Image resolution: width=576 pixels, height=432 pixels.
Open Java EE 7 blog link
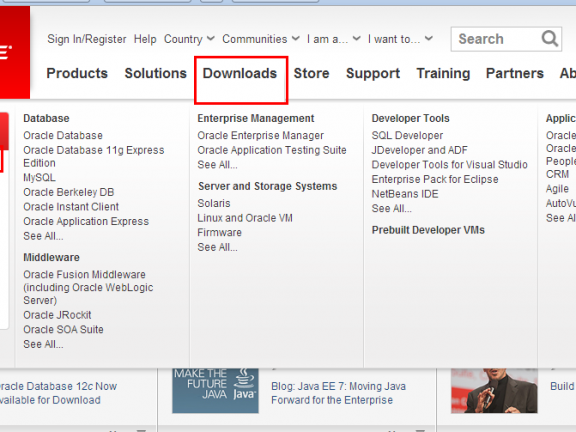[338, 393]
